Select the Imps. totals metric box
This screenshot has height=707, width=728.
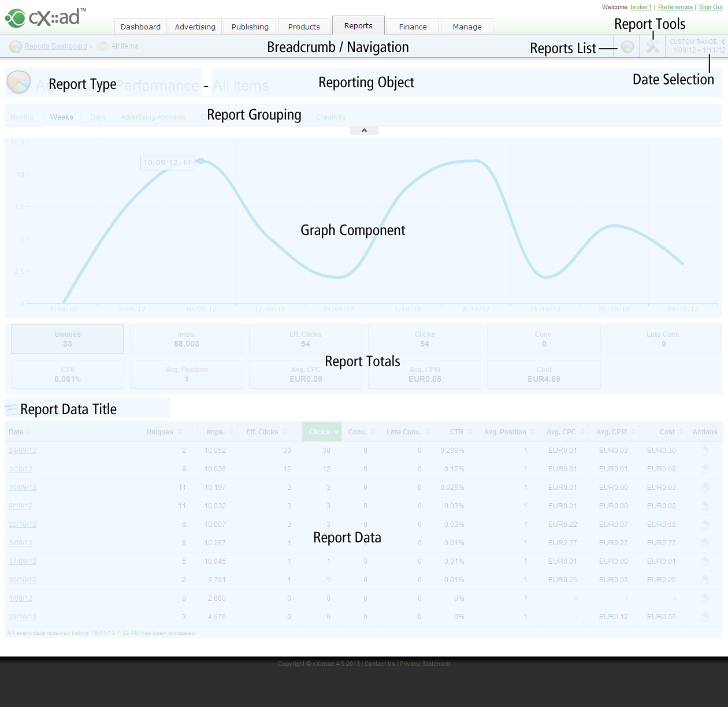pos(187,339)
